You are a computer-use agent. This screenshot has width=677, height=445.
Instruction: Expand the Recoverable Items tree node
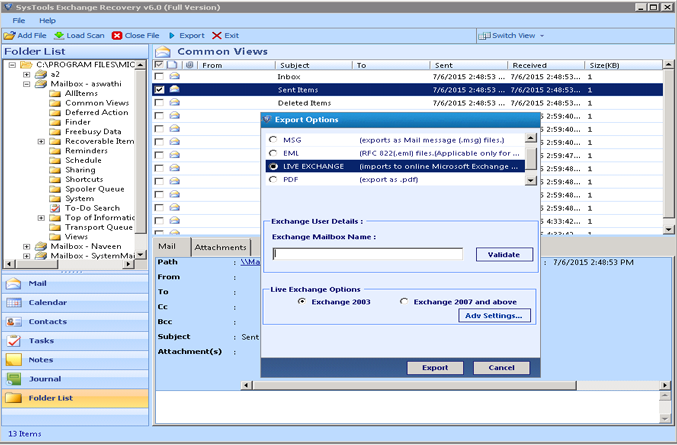[41, 141]
